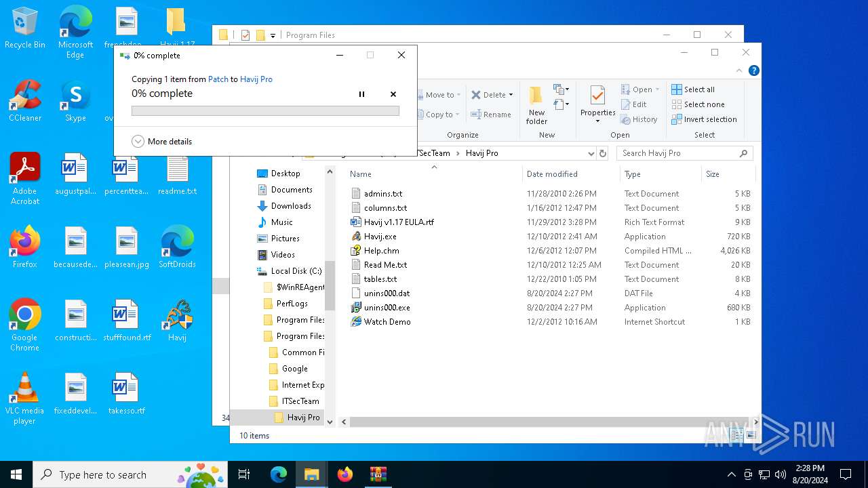Sort by the Name column

click(x=434, y=174)
